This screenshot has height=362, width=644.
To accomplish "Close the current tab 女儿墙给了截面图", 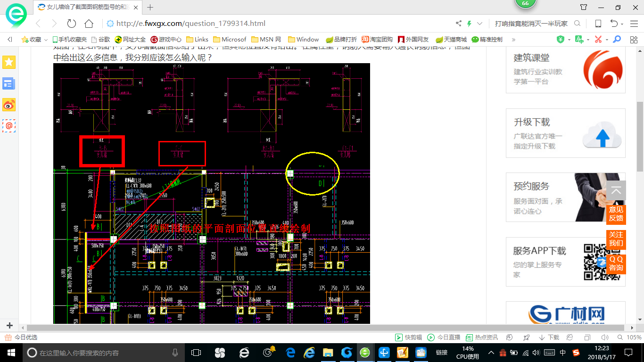I will point(137,7).
